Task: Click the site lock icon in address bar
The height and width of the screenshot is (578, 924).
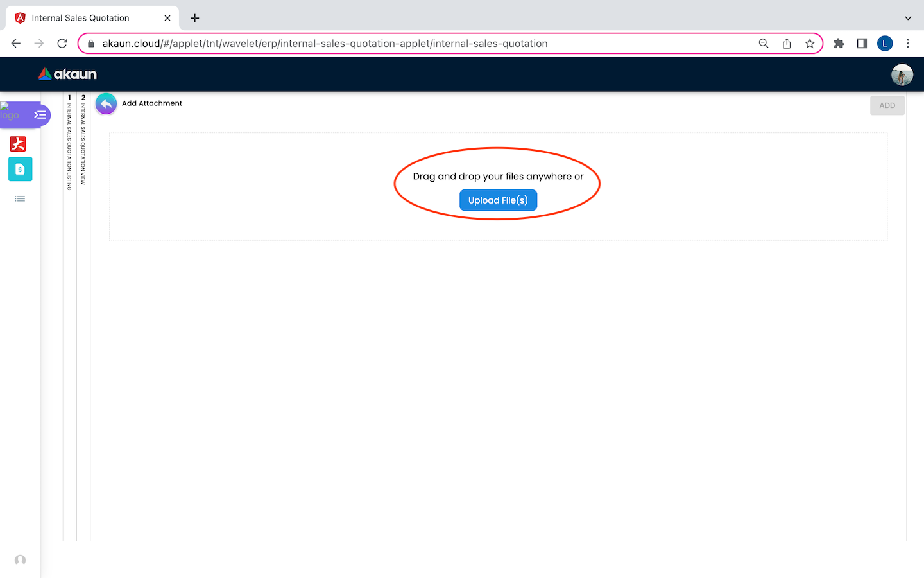Action: [91, 44]
